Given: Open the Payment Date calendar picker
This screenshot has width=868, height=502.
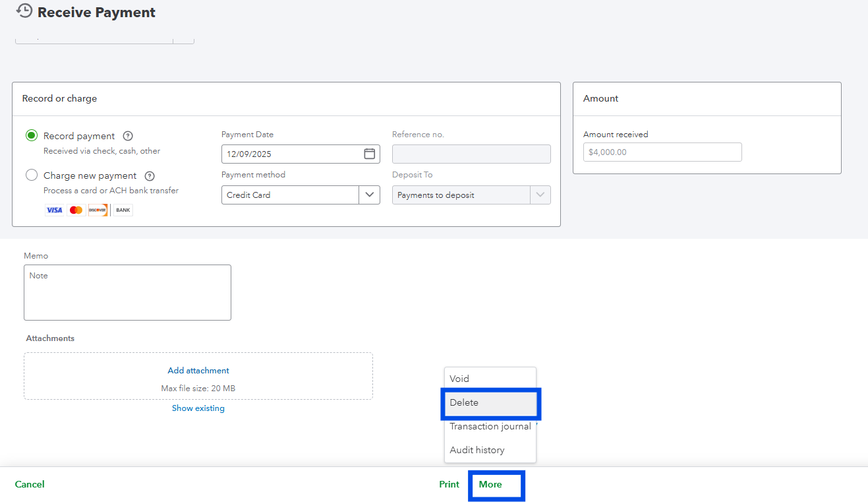Looking at the screenshot, I should [370, 154].
